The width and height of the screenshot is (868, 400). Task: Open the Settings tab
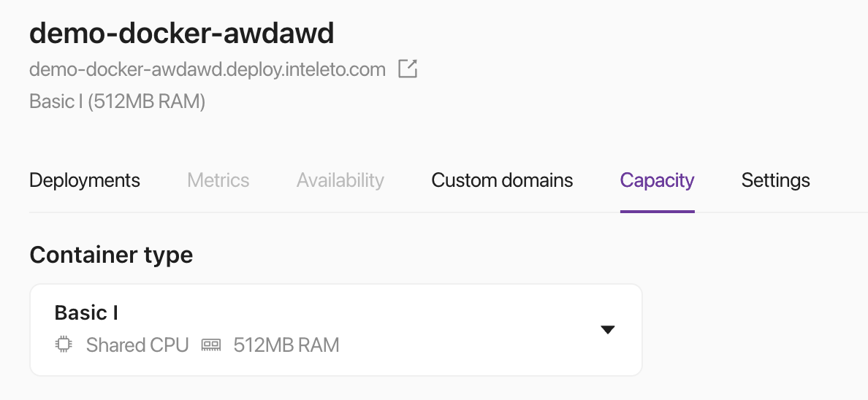tap(775, 180)
